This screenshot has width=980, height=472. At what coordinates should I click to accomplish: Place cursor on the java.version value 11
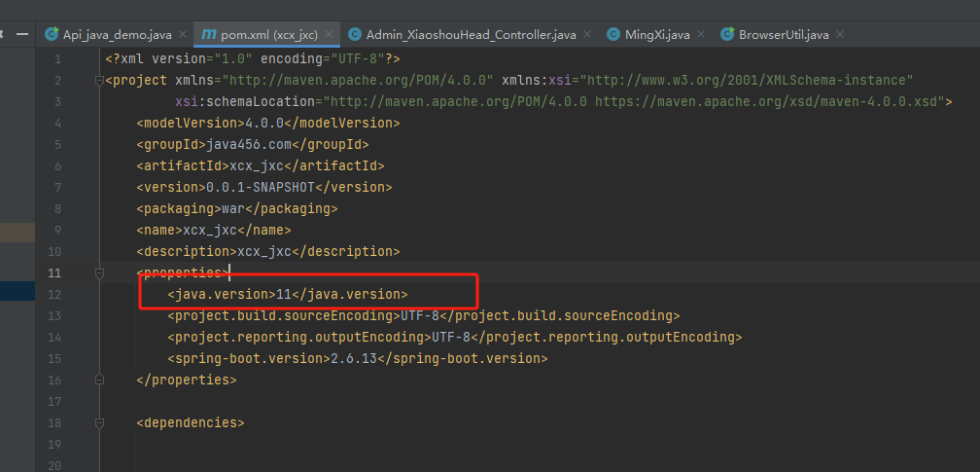[x=283, y=294]
